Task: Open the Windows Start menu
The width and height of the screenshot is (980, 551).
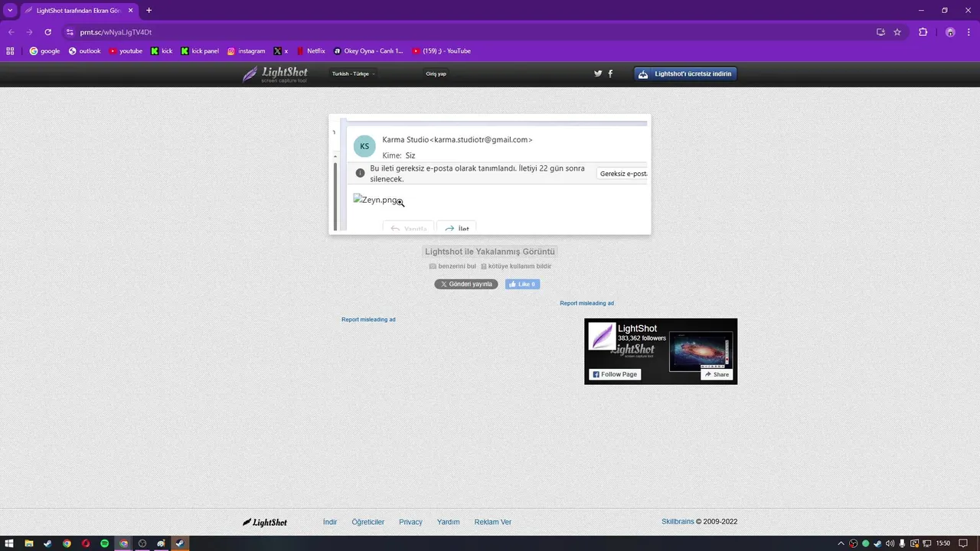Action: click(9, 543)
